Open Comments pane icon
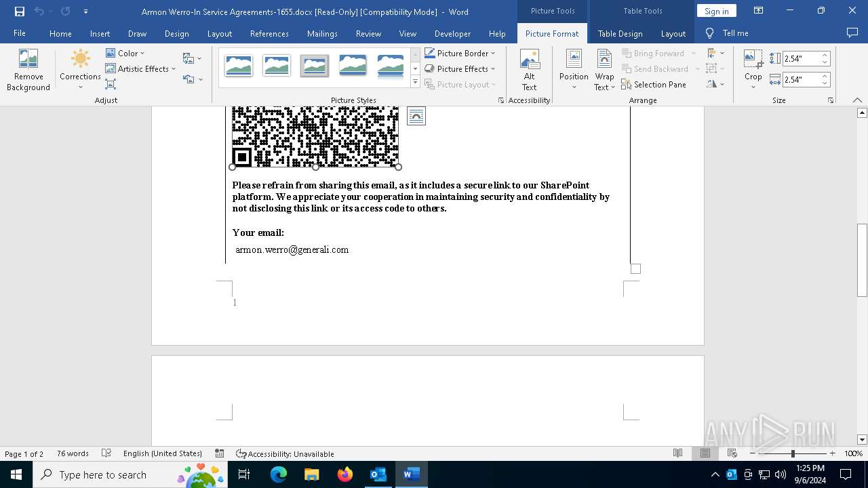This screenshot has height=488, width=868. click(852, 33)
